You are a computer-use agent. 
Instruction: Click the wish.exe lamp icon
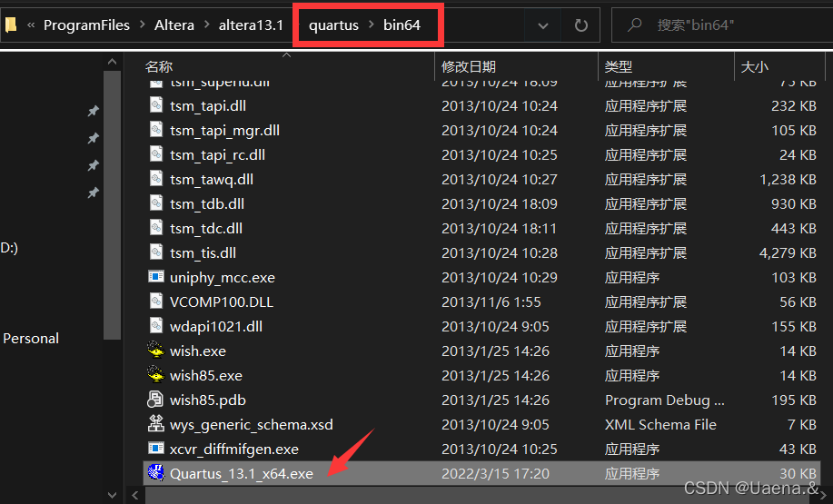tap(155, 350)
